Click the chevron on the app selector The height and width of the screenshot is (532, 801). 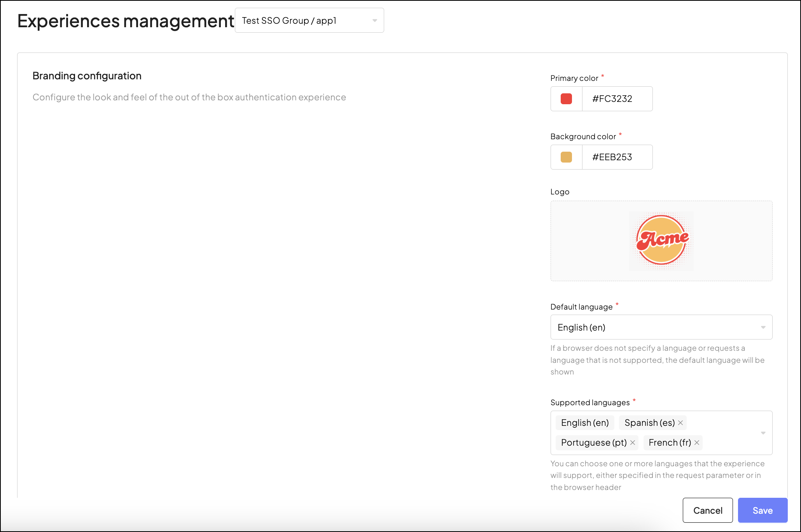374,20
